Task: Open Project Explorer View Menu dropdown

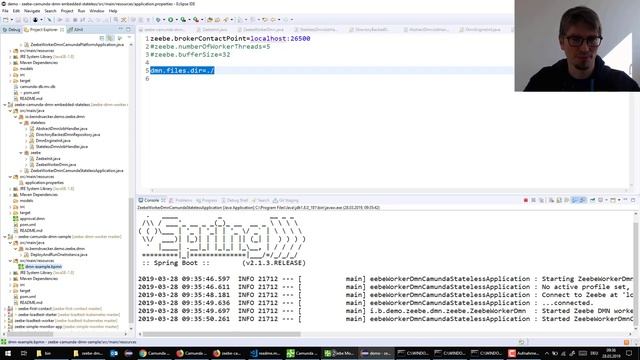Action: (129, 38)
